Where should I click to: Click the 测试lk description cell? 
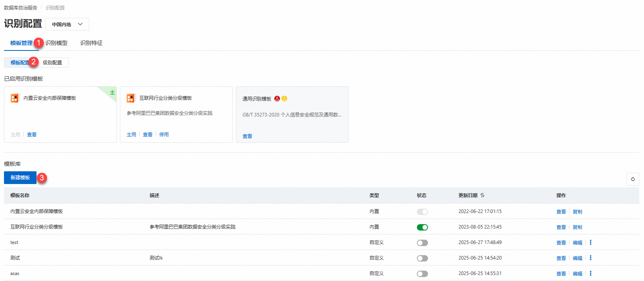(x=156, y=258)
